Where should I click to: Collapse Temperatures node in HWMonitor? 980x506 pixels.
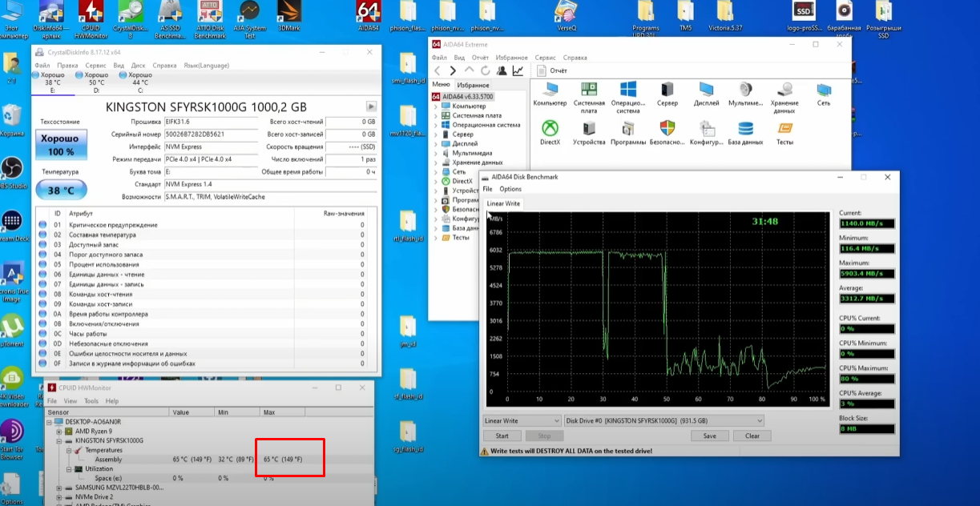click(68, 450)
